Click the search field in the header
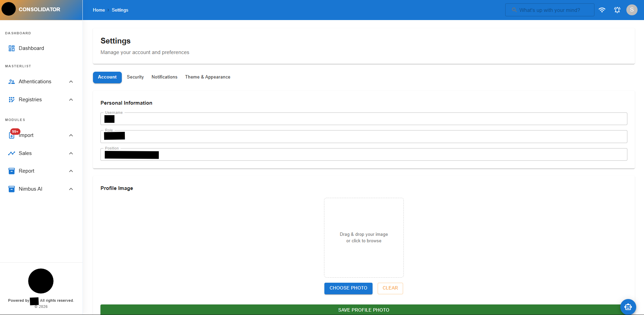 point(550,10)
